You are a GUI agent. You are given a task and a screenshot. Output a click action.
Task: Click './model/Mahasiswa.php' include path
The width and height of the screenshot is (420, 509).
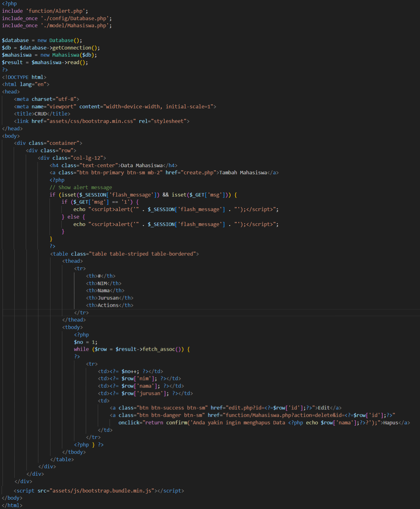tap(75, 26)
